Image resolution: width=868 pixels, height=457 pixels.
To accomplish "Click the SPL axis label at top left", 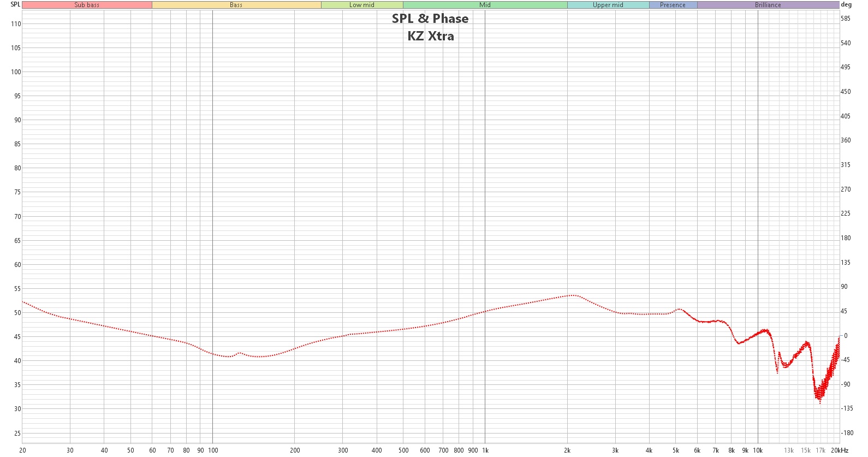I will 15,4.
